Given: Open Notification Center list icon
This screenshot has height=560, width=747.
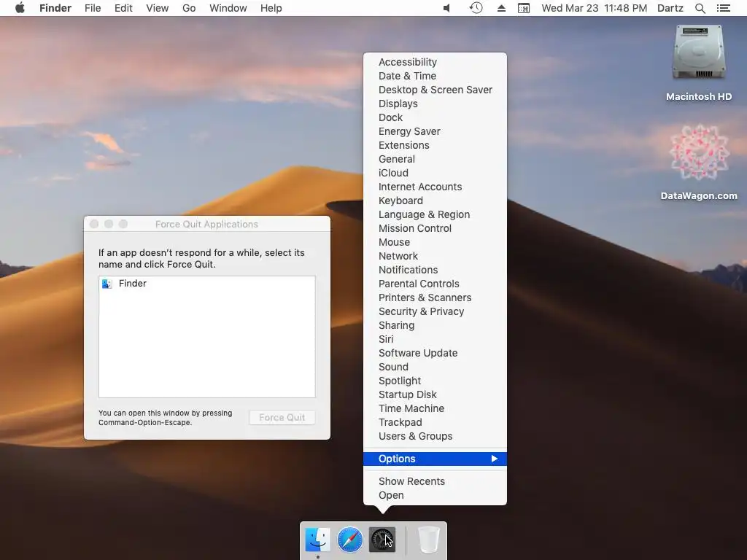Looking at the screenshot, I should tap(723, 8).
